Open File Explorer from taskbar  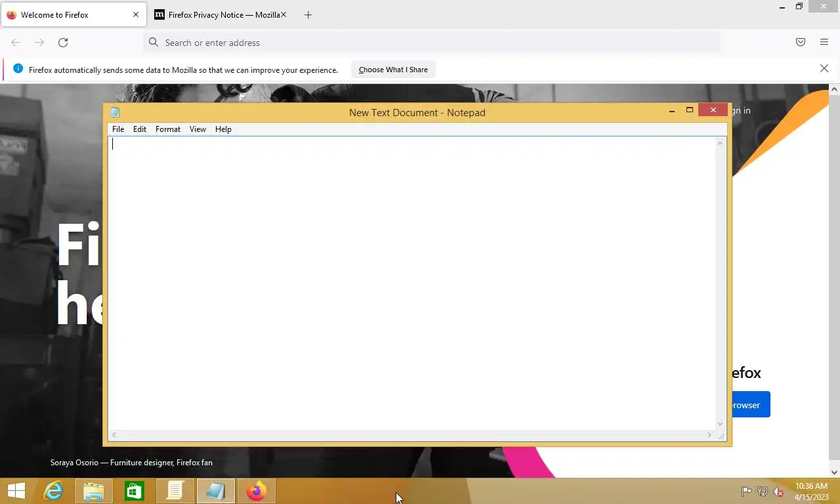[x=94, y=491]
